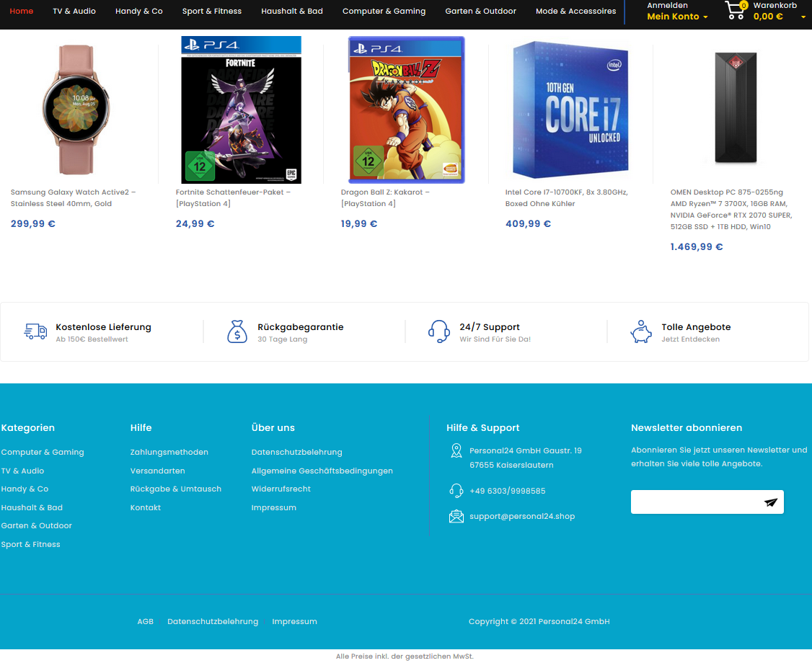Image resolution: width=812 pixels, height=663 pixels.
Task: Open the Widerrufsrecht link
Action: 281,489
